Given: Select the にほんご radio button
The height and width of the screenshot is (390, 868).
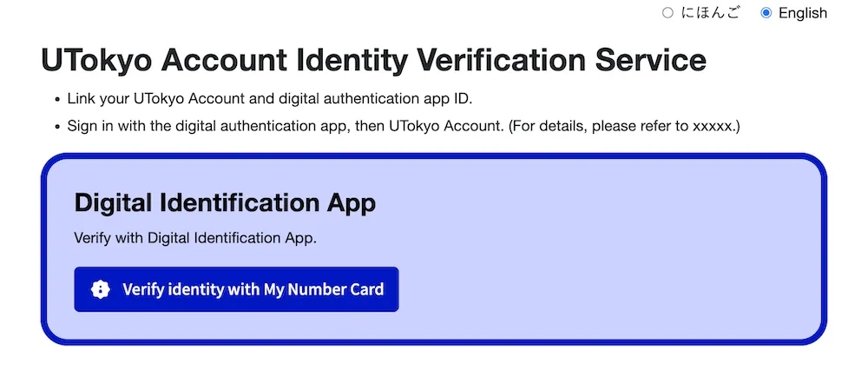Looking at the screenshot, I should 667,13.
